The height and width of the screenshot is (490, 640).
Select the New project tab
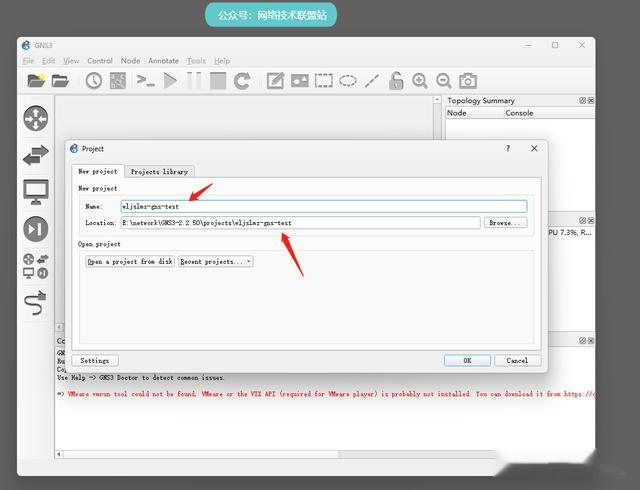click(98, 171)
